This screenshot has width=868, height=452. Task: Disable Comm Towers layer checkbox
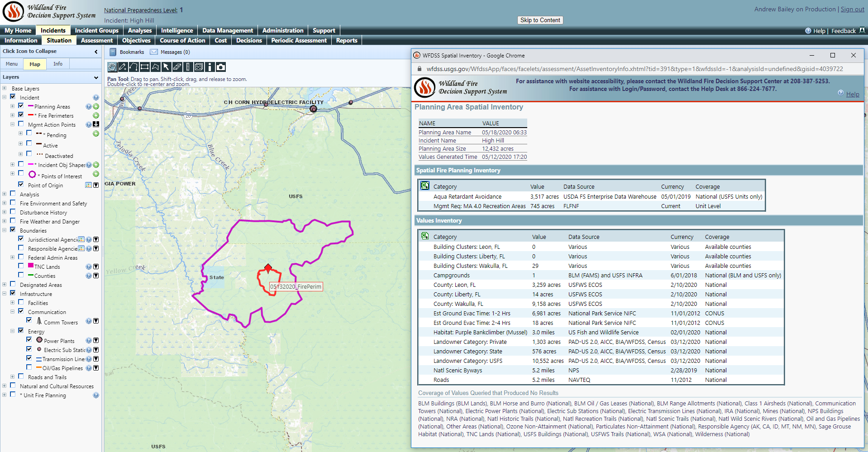(29, 320)
